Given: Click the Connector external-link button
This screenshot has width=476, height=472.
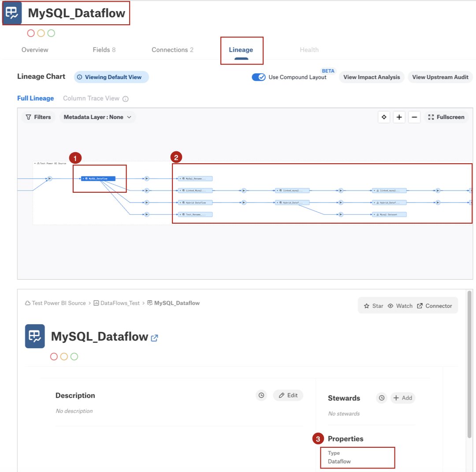Looking at the screenshot, I should click(435, 306).
